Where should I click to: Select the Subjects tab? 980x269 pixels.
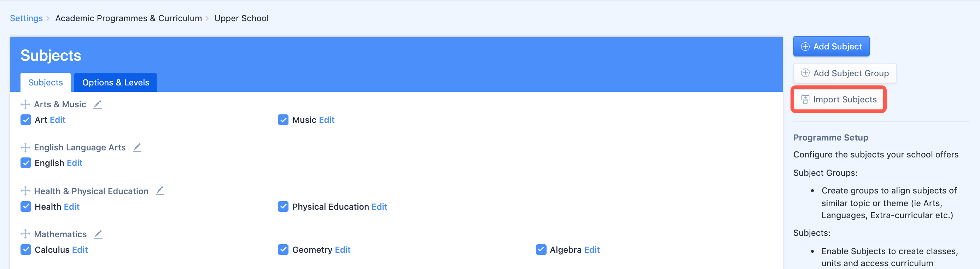(46, 83)
